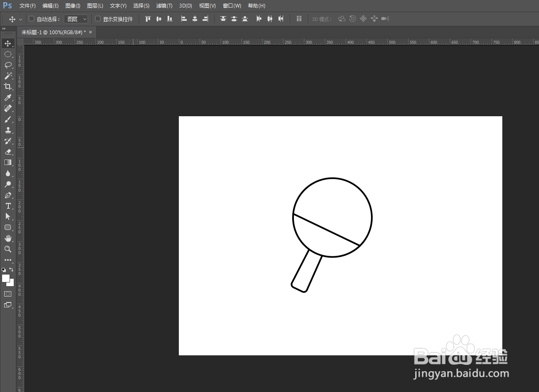Open the 文件(F) menu
The width and height of the screenshot is (539, 392).
point(28,6)
